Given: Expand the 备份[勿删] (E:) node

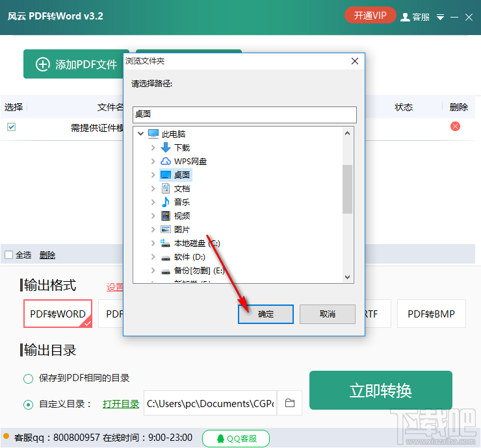Looking at the screenshot, I should pos(153,271).
